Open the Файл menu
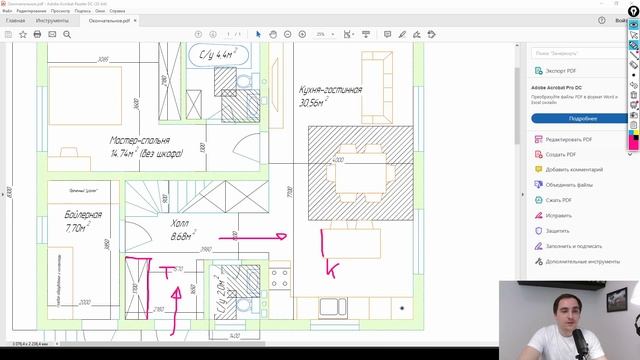 coord(7,11)
